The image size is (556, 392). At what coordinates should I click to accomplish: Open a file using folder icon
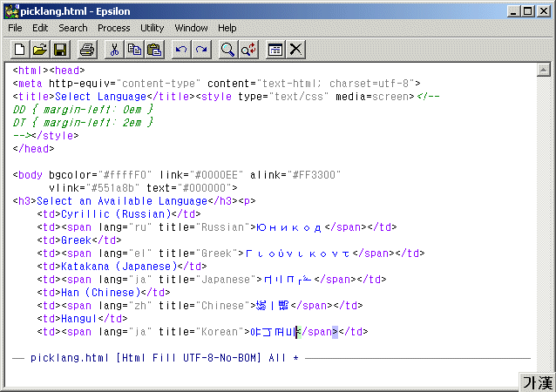(x=40, y=50)
